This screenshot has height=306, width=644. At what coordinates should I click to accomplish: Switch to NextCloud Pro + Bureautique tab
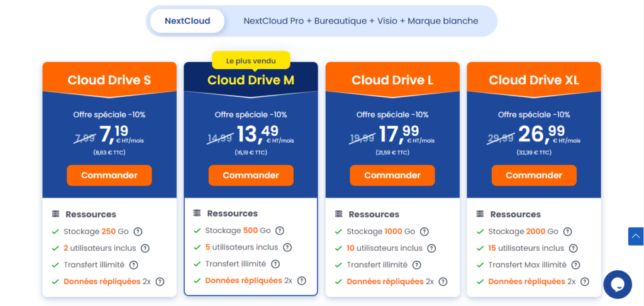coord(360,21)
